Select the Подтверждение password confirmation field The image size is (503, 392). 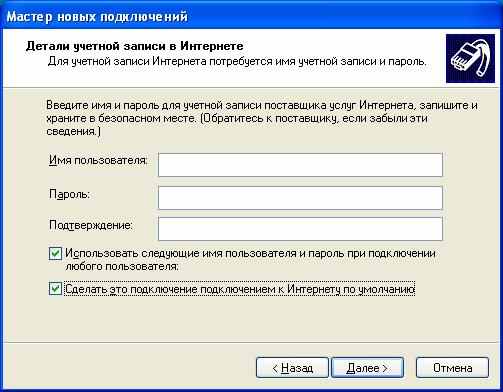tap(300, 229)
